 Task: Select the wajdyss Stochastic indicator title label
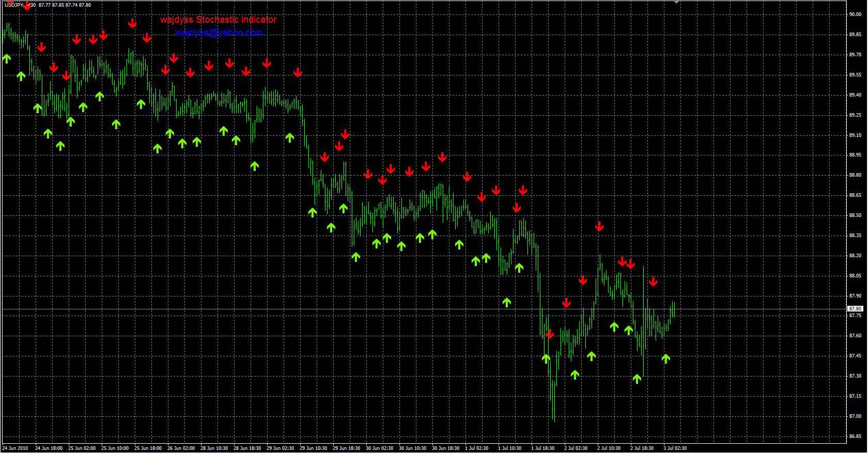click(218, 20)
